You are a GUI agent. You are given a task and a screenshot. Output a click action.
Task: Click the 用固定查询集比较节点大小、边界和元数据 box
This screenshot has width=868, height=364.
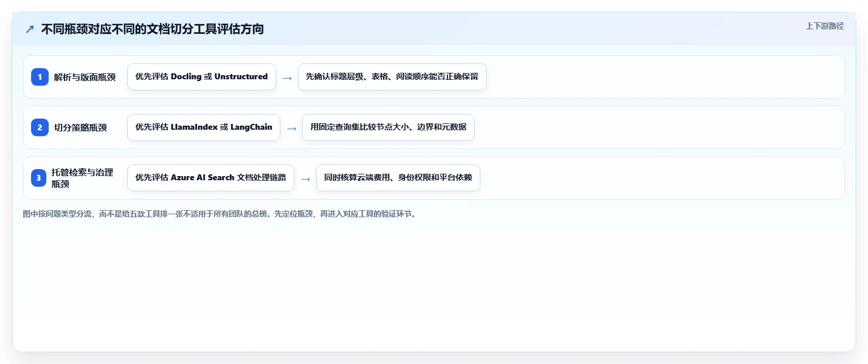click(x=388, y=127)
